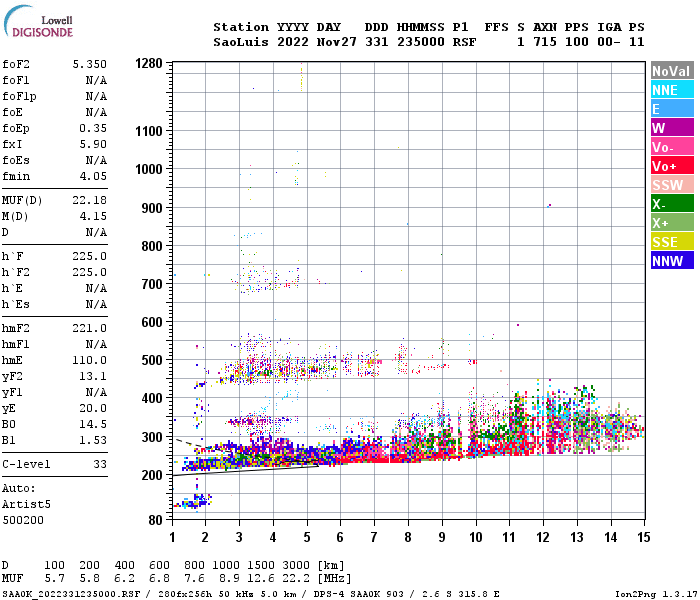Select the Vo+ red legend swatch
700x600 pixels.
pyautogui.click(x=672, y=166)
